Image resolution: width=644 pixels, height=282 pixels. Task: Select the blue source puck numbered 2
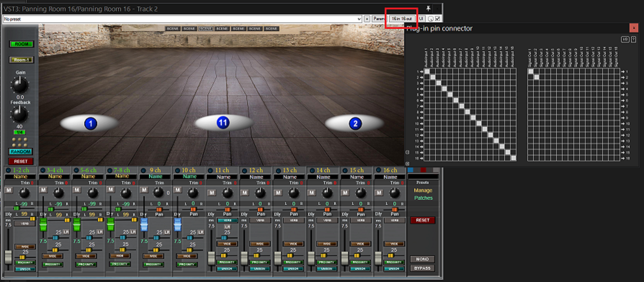355,124
